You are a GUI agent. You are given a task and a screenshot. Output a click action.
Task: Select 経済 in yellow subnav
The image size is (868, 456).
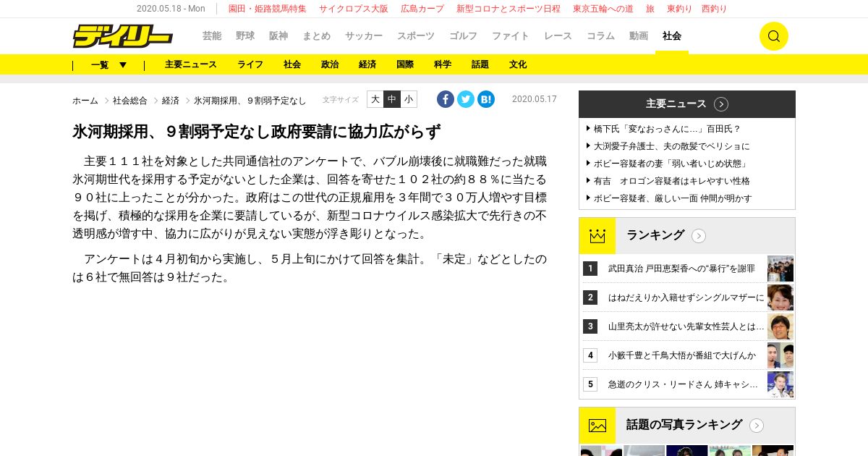[x=367, y=64]
